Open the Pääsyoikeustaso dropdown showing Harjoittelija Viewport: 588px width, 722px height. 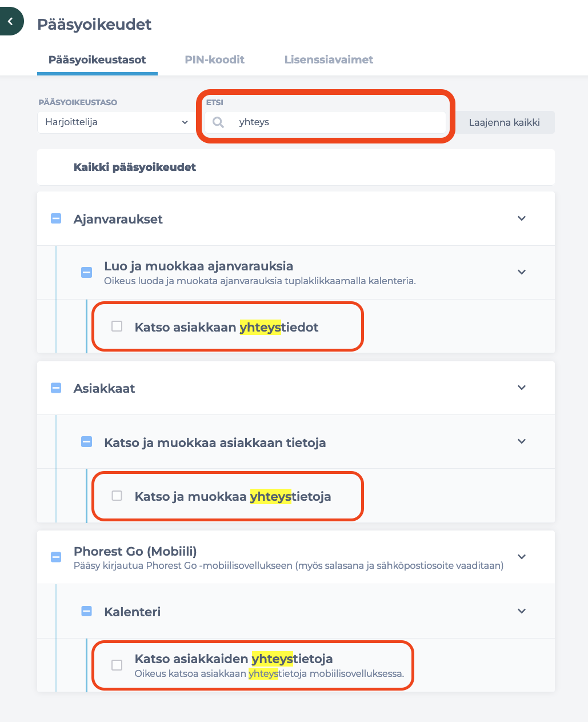click(116, 122)
